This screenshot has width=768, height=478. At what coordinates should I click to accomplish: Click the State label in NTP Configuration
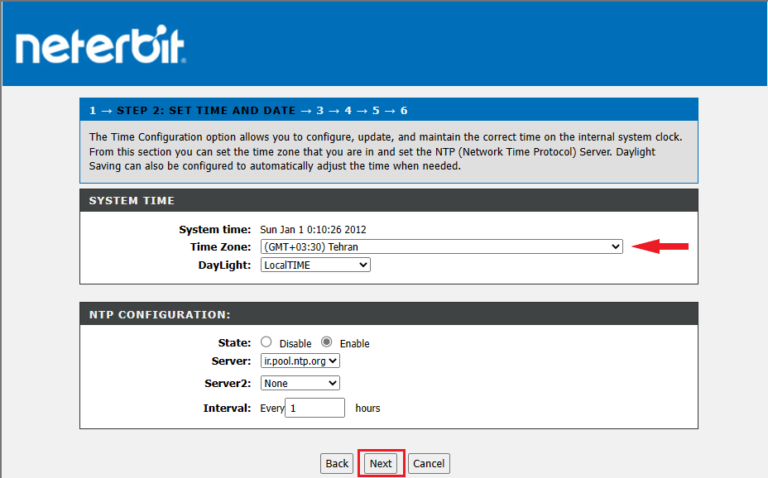click(234, 343)
